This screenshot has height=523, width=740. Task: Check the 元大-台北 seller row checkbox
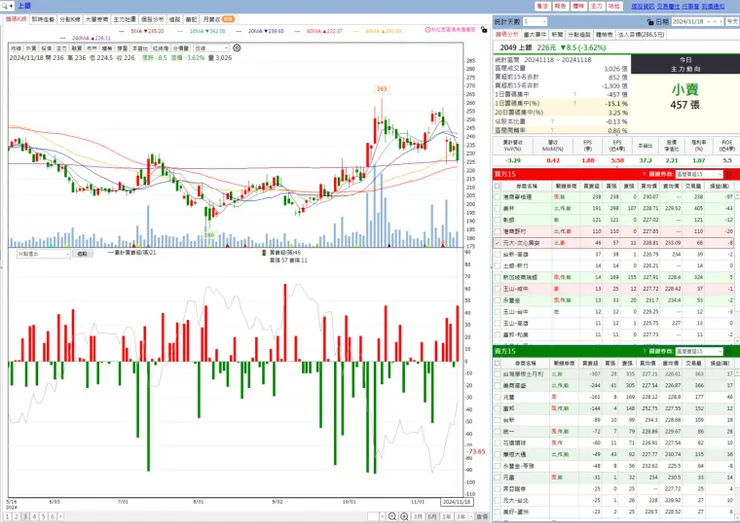[x=497, y=500]
